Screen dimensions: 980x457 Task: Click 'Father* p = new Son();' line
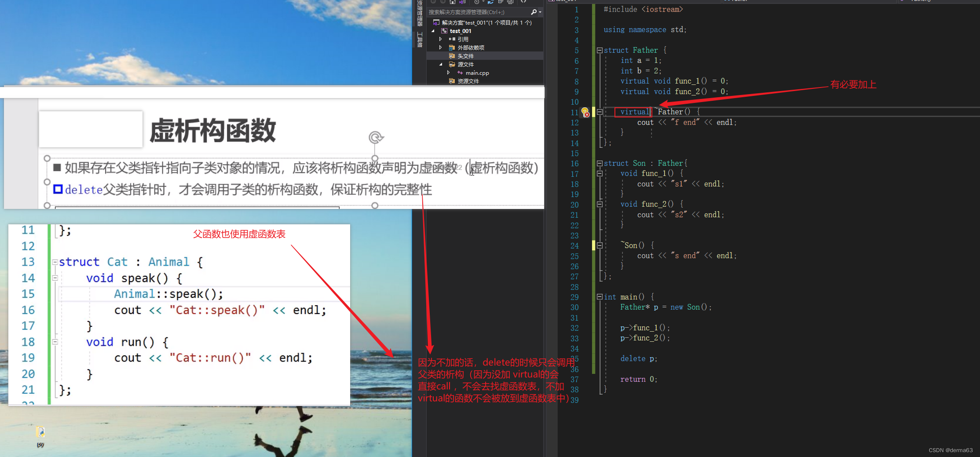[666, 307]
